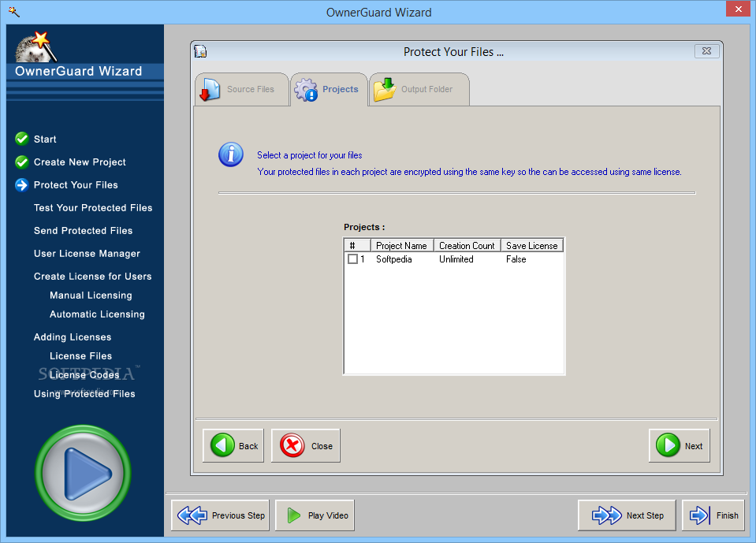This screenshot has height=543, width=756.
Task: Click the blue arrow icon beside Protect Your Files
Action: point(22,185)
